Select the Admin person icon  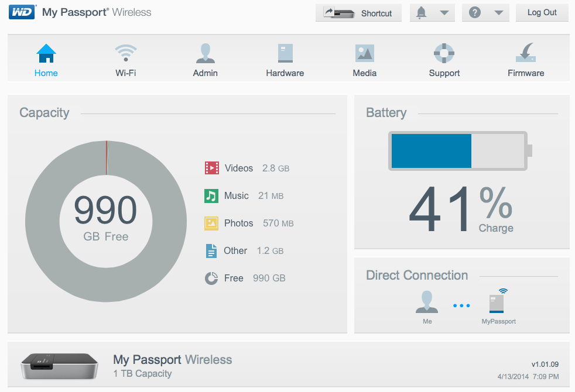coord(205,53)
